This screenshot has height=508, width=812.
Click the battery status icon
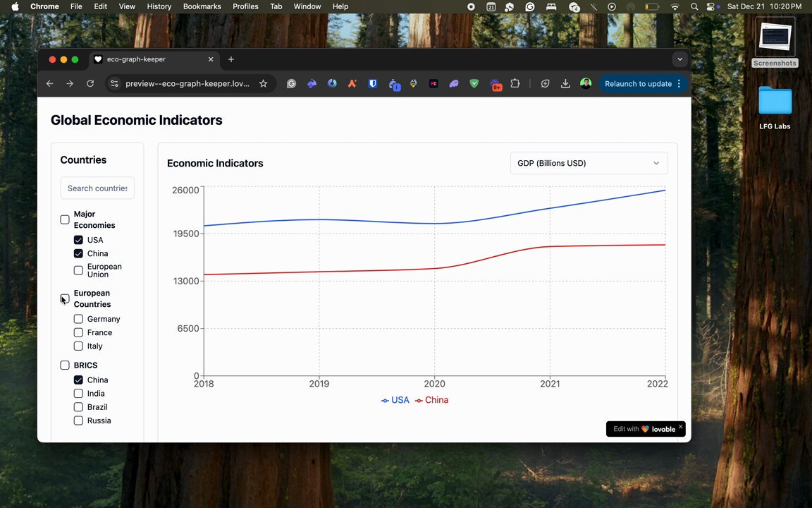point(651,7)
